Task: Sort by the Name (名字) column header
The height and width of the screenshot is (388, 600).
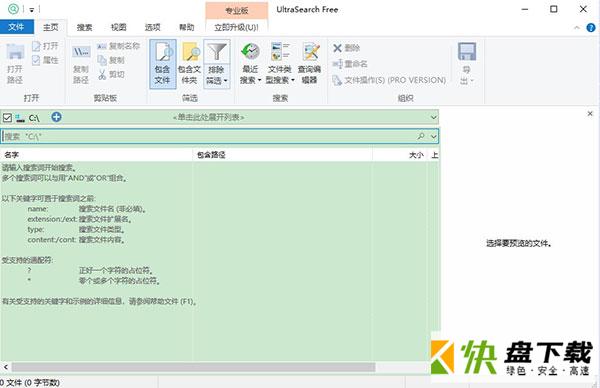Action: click(x=96, y=155)
